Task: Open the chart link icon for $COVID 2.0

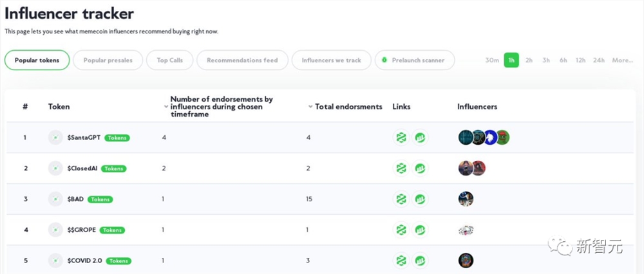Action: click(x=420, y=260)
